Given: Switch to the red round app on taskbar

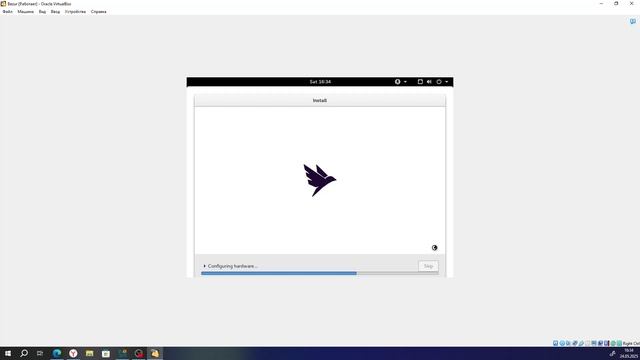Looking at the screenshot, I should tap(139, 353).
